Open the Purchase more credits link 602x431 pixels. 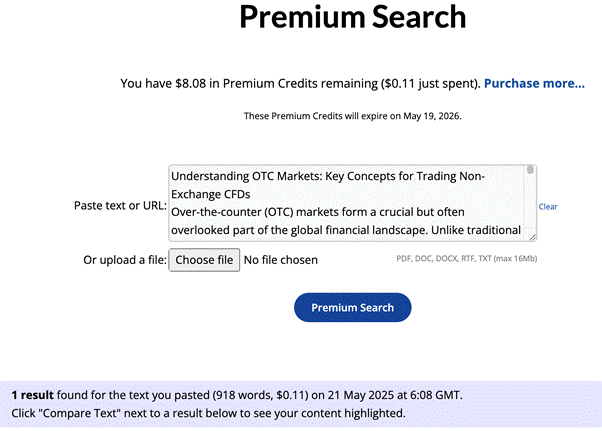(x=534, y=83)
